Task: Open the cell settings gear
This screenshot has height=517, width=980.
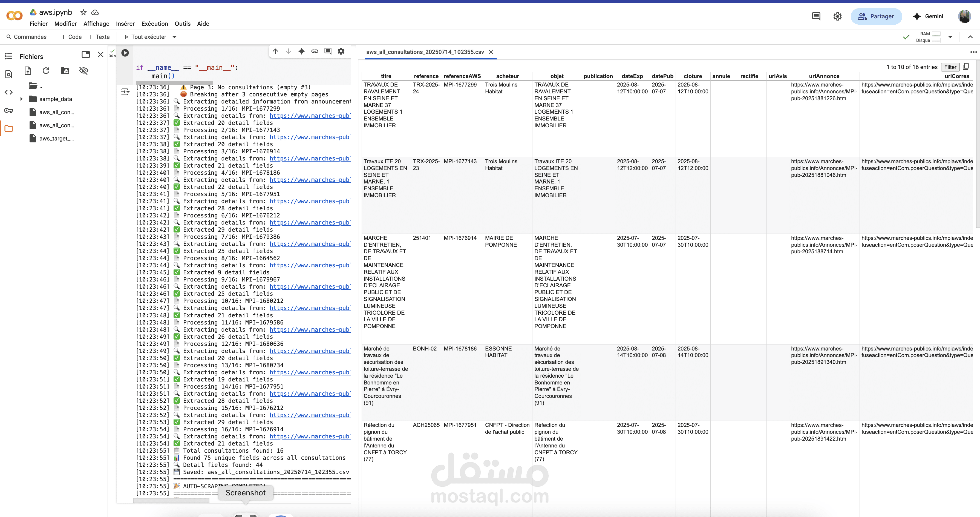Action: coord(341,51)
